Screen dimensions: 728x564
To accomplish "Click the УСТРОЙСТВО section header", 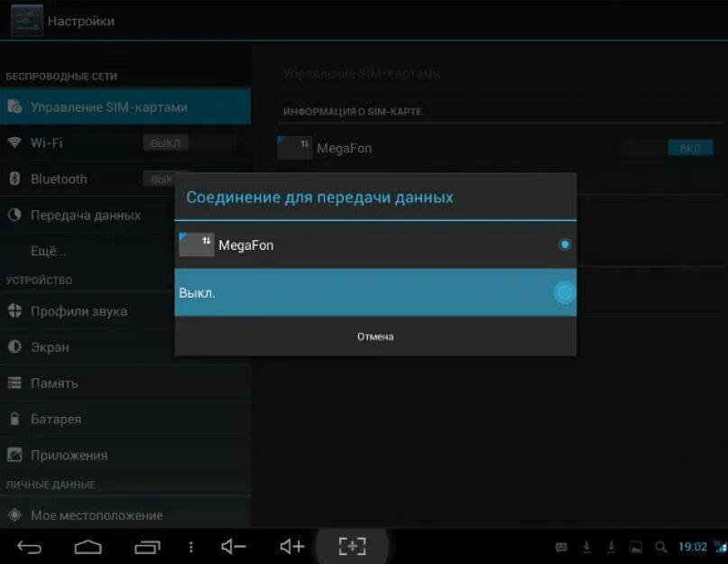I will pyautogui.click(x=39, y=280).
